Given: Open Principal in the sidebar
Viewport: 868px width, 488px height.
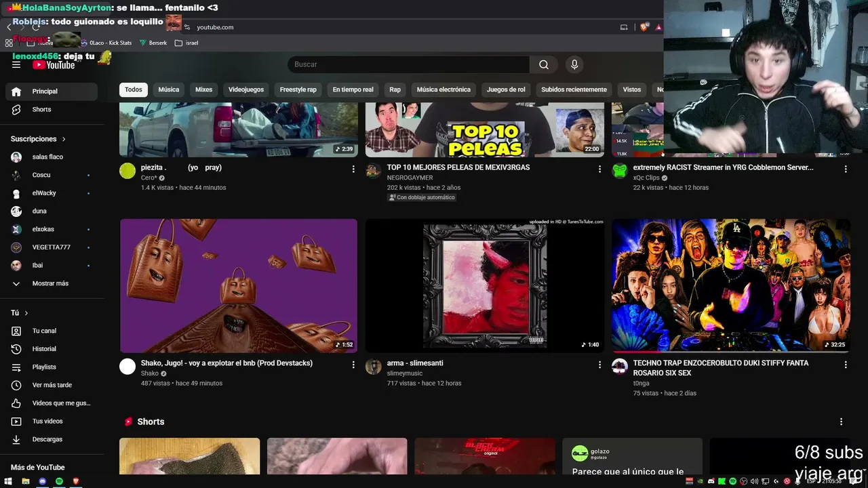Looking at the screenshot, I should (52, 91).
